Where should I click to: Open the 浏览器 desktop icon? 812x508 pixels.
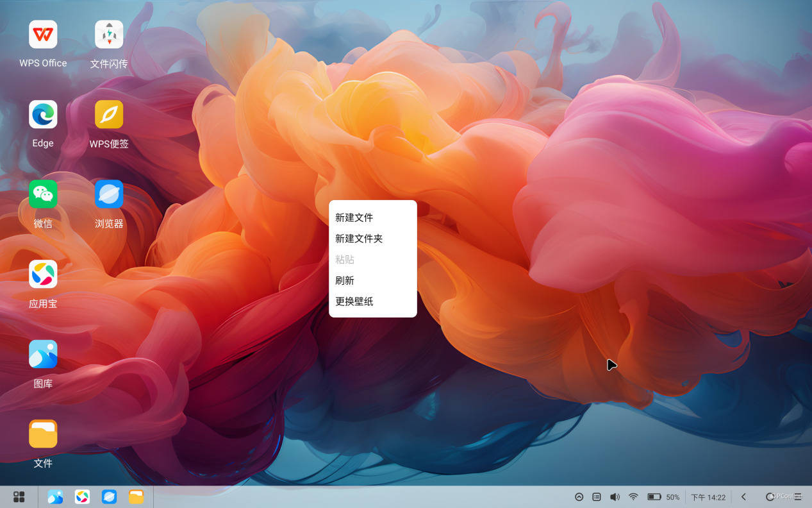109,194
